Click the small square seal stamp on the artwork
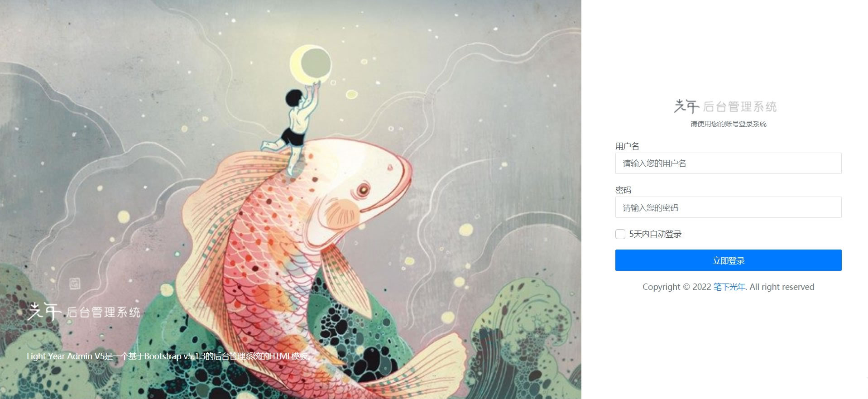This screenshot has width=868, height=399. point(74,284)
